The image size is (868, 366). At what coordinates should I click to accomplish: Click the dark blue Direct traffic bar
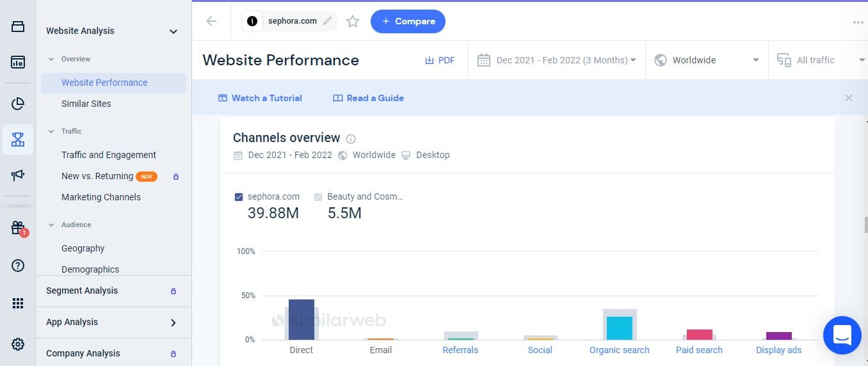point(301,319)
